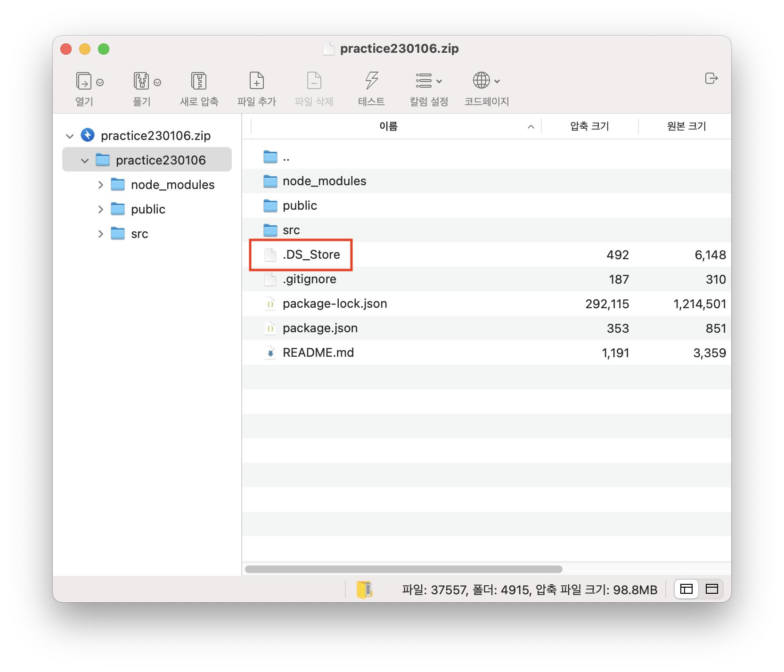
Task: Expand the src folder in sidebar tree
Action: point(100,234)
